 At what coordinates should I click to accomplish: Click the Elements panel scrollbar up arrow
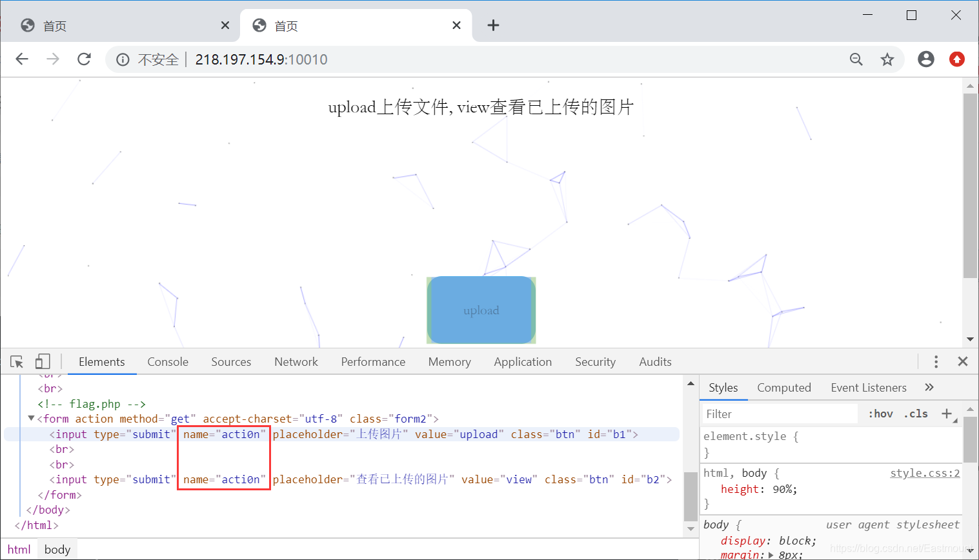tap(691, 383)
